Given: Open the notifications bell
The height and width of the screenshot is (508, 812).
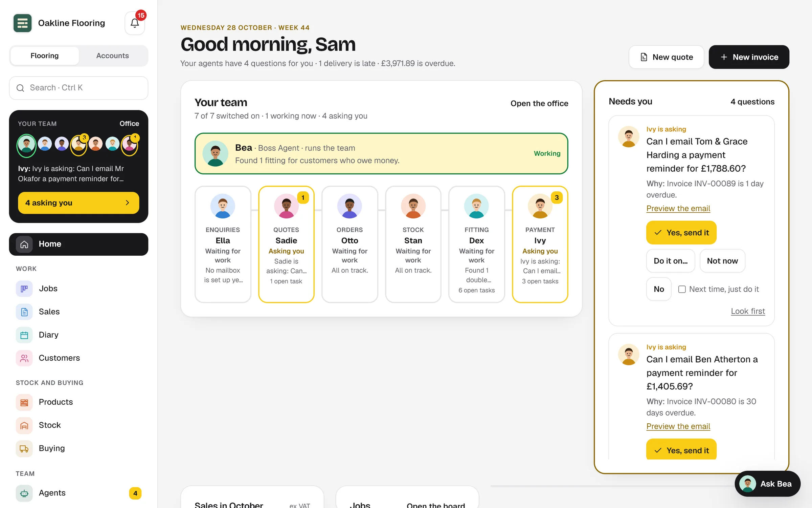Looking at the screenshot, I should point(135,23).
